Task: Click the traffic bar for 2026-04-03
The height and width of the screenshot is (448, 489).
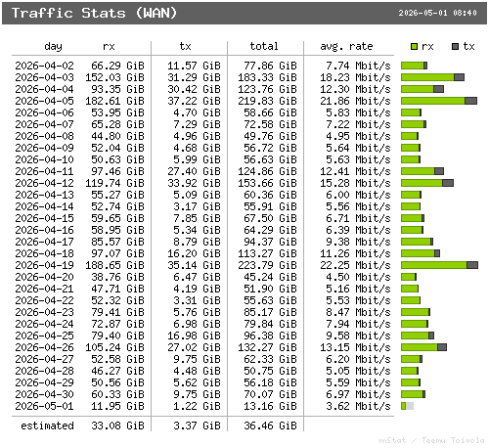Action: point(432,77)
